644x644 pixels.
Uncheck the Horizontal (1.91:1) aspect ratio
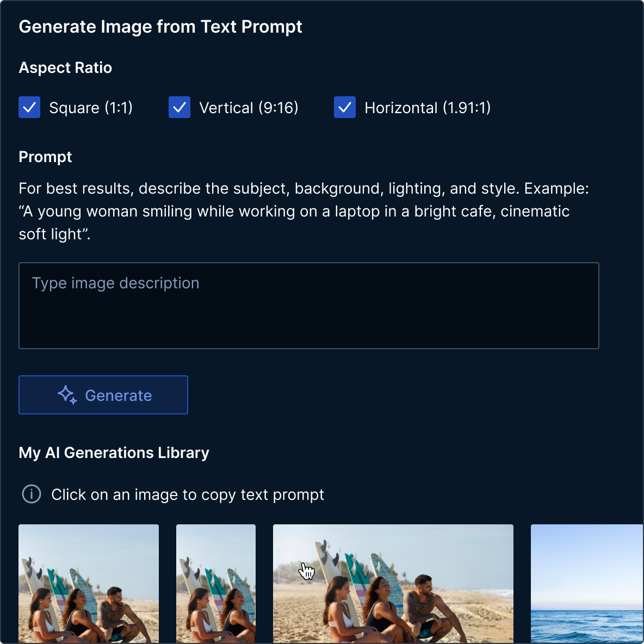[x=344, y=107]
